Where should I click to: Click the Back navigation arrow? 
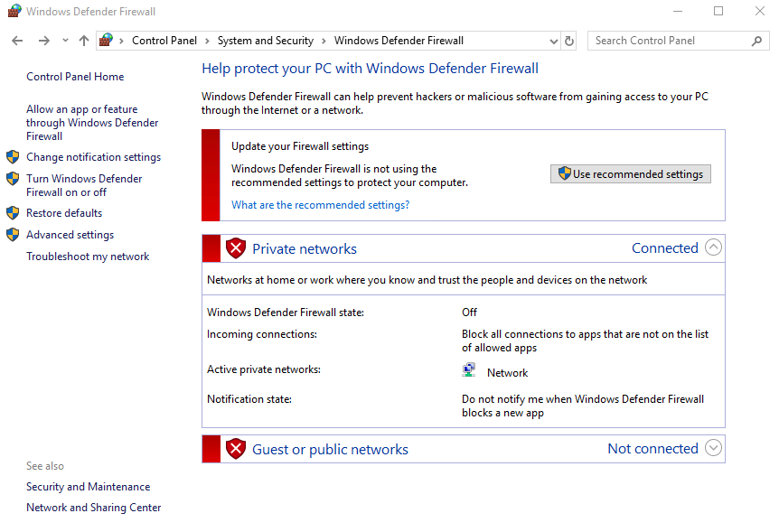click(17, 41)
